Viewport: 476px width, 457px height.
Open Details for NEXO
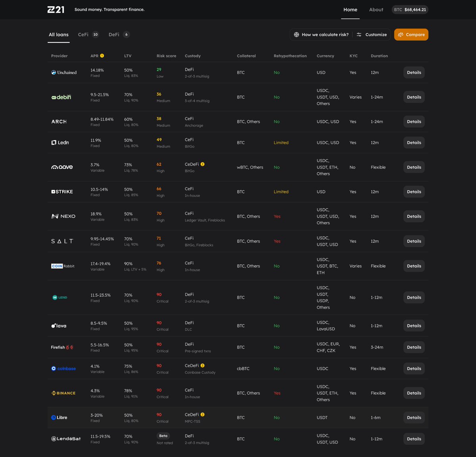point(414,216)
